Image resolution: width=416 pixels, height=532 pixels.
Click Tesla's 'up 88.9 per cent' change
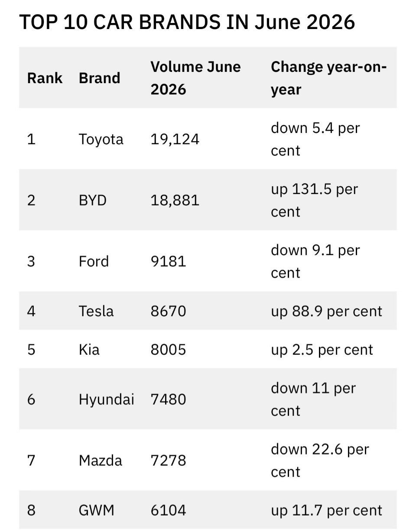tap(326, 311)
